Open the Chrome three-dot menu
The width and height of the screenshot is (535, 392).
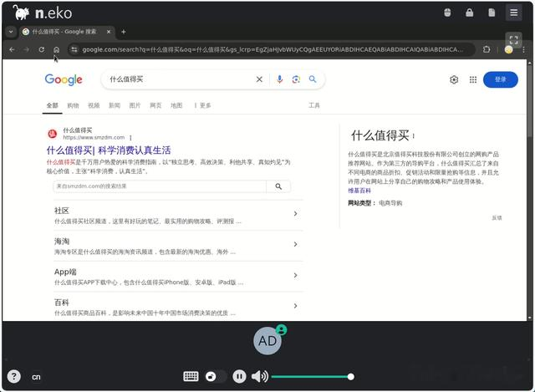pyautogui.click(x=524, y=50)
